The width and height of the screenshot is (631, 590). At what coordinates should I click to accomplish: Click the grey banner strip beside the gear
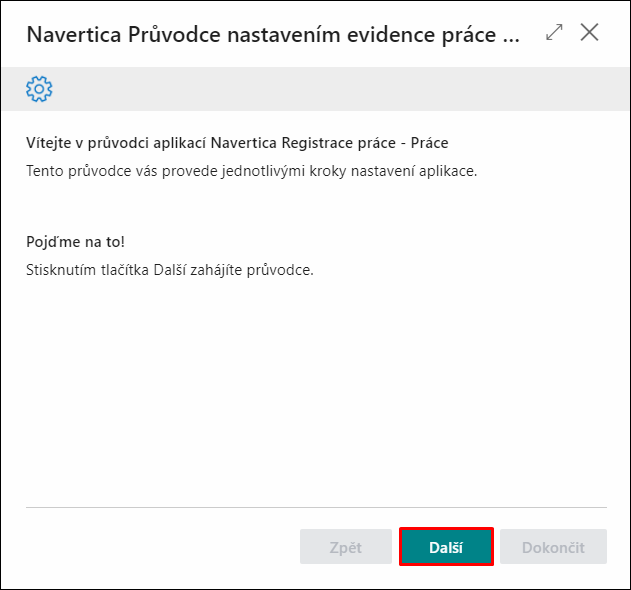342,89
